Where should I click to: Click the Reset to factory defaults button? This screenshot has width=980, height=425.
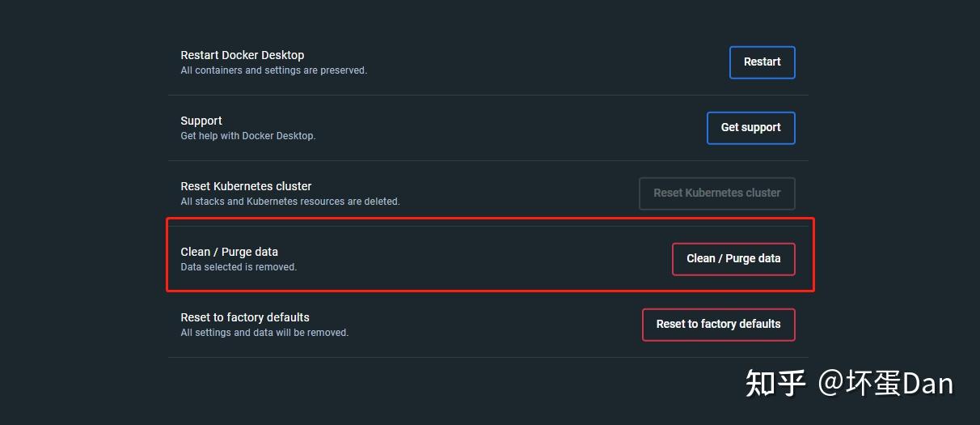click(718, 325)
